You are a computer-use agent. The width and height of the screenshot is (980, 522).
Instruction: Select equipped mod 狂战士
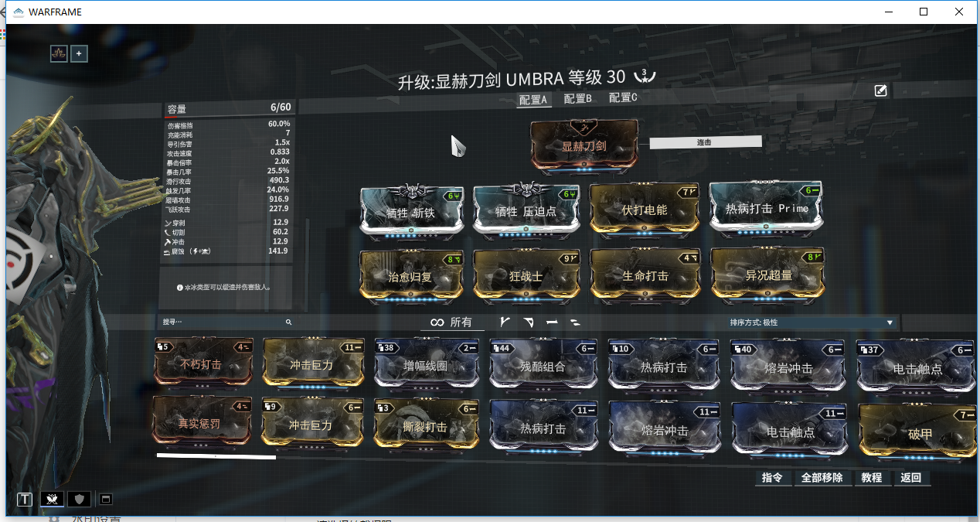(x=526, y=275)
